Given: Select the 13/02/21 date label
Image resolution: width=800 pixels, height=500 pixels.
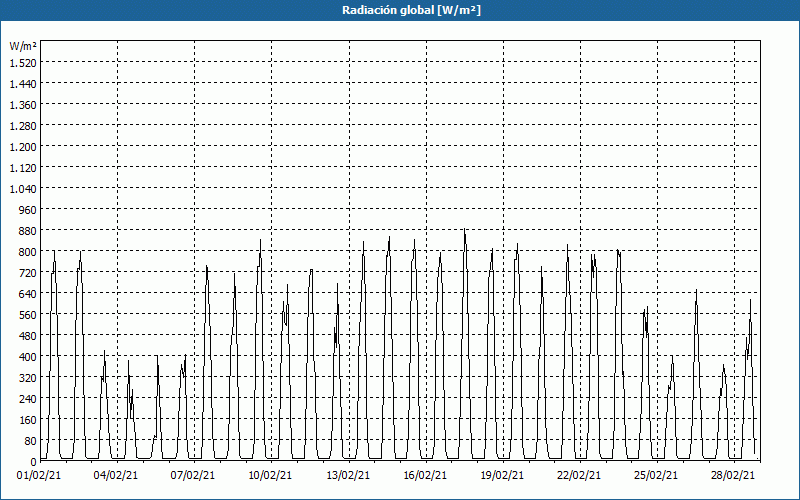Looking at the screenshot, I should [348, 475].
